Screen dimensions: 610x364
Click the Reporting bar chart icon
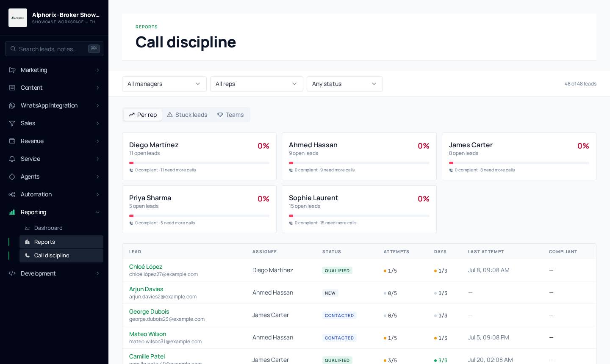click(x=12, y=212)
